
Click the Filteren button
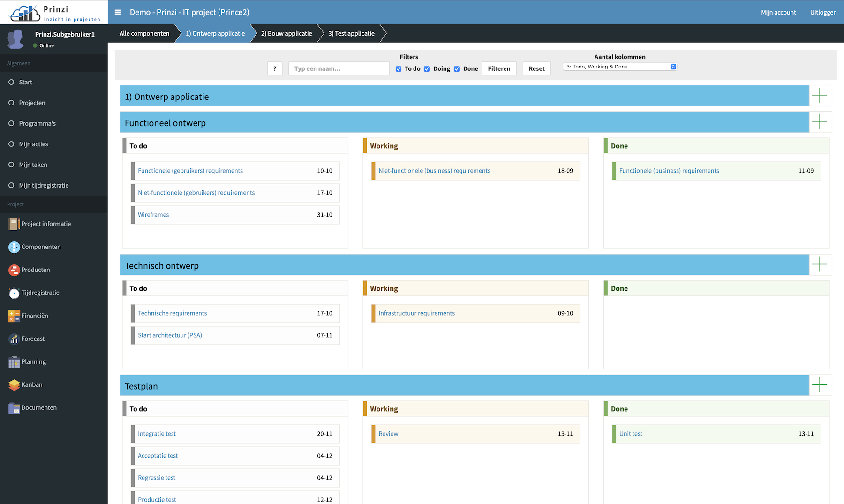(499, 68)
